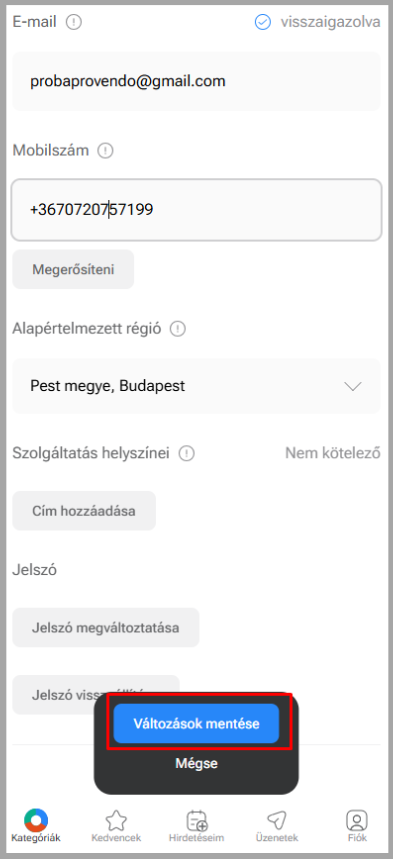This screenshot has height=859, width=393.
Task: Click info icon next to Alapértelmezett régió
Action: [178, 329]
